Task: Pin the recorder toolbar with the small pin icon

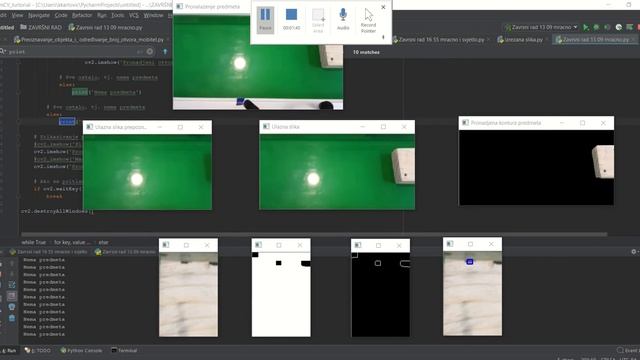Action: click(383, 37)
